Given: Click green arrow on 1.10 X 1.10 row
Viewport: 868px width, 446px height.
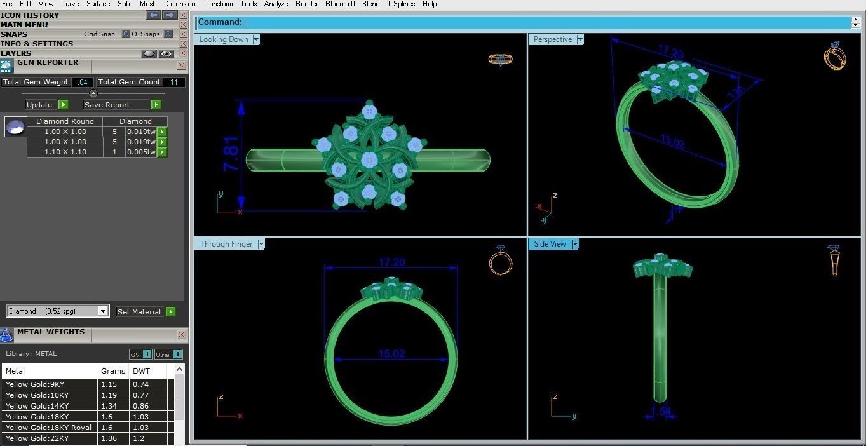Looking at the screenshot, I should pos(162,152).
